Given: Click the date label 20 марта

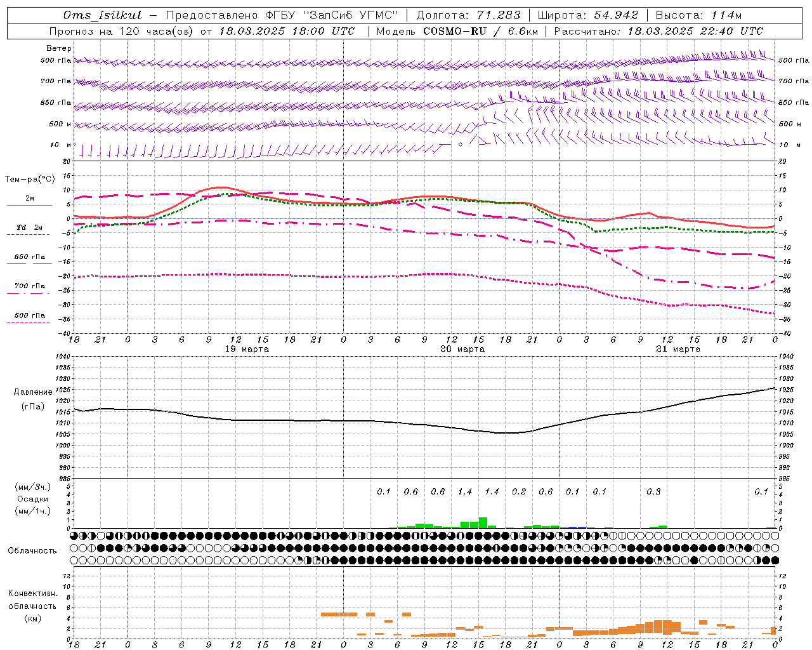Looking at the screenshot, I should click(x=462, y=348).
